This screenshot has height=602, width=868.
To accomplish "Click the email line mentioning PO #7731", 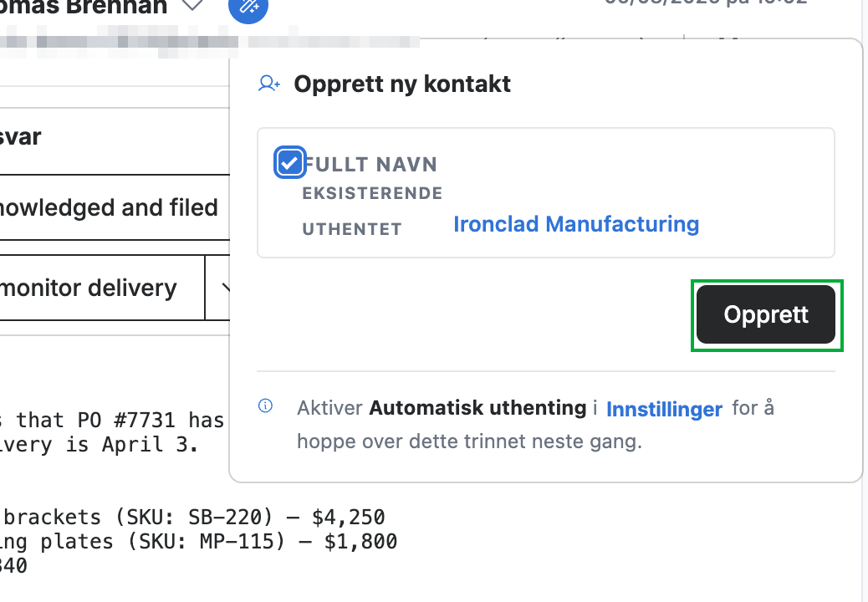I will point(112,421).
